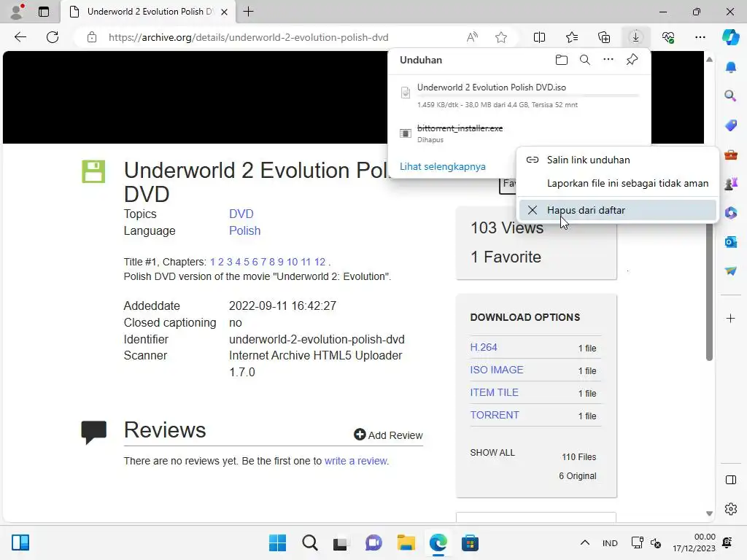The image size is (747, 560).
Task: Refresh the archive.org page
Action: [53, 37]
